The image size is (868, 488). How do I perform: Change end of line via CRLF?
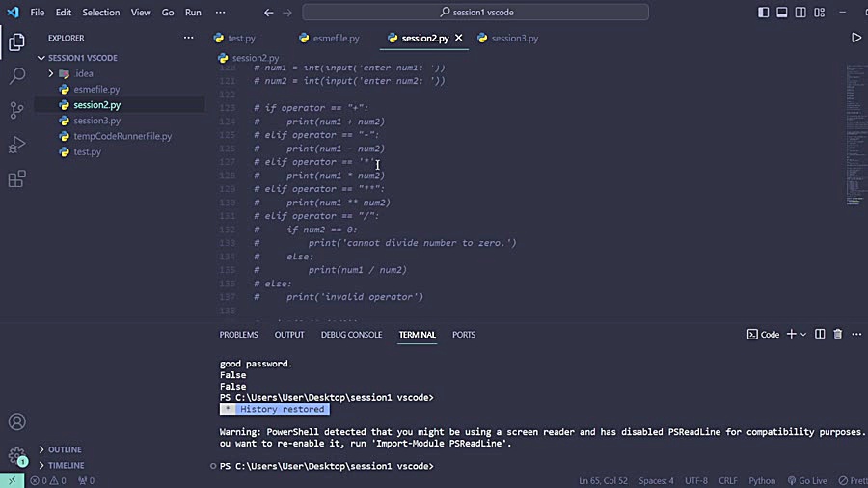728,481
